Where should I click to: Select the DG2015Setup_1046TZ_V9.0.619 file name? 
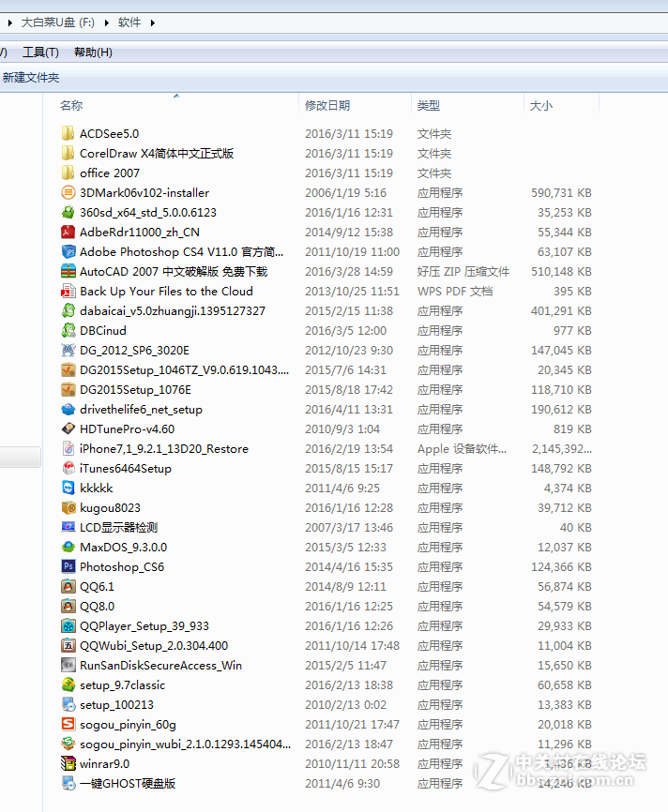(x=185, y=370)
